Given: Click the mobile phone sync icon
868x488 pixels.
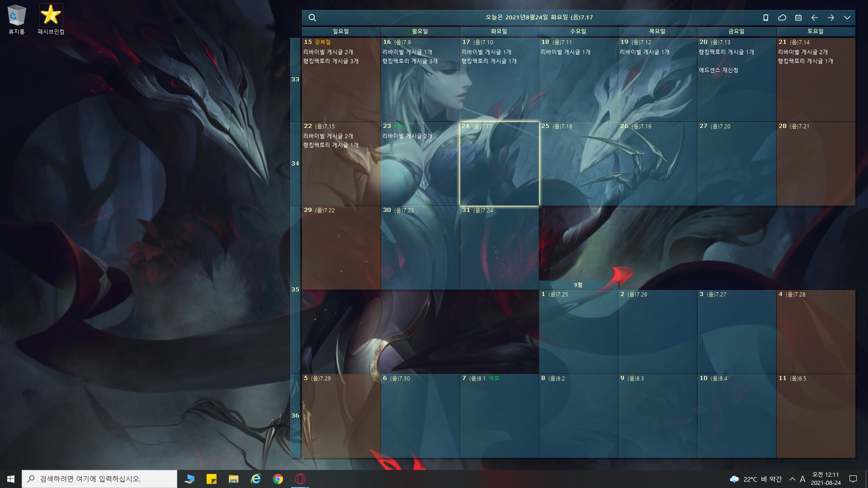Looking at the screenshot, I should click(765, 18).
